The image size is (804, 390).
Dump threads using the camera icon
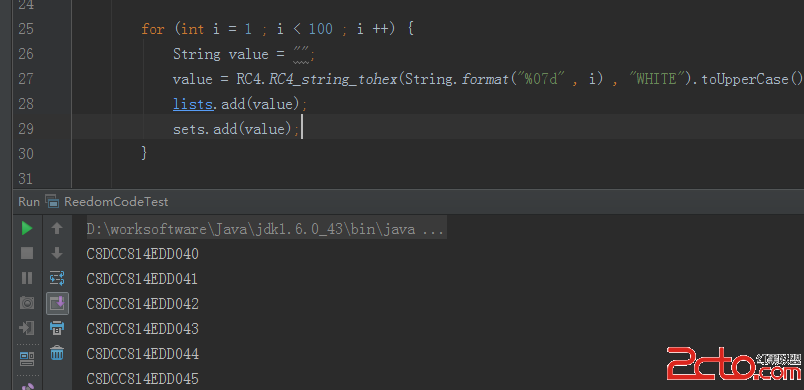[27, 303]
